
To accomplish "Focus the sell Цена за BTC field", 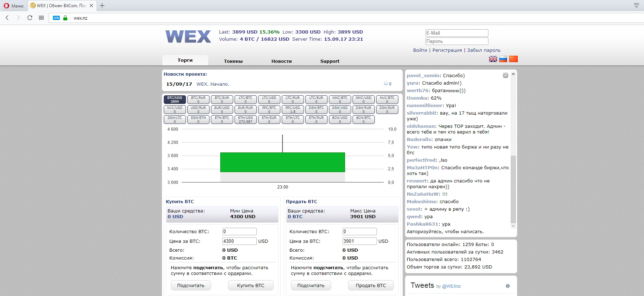I will 360,241.
